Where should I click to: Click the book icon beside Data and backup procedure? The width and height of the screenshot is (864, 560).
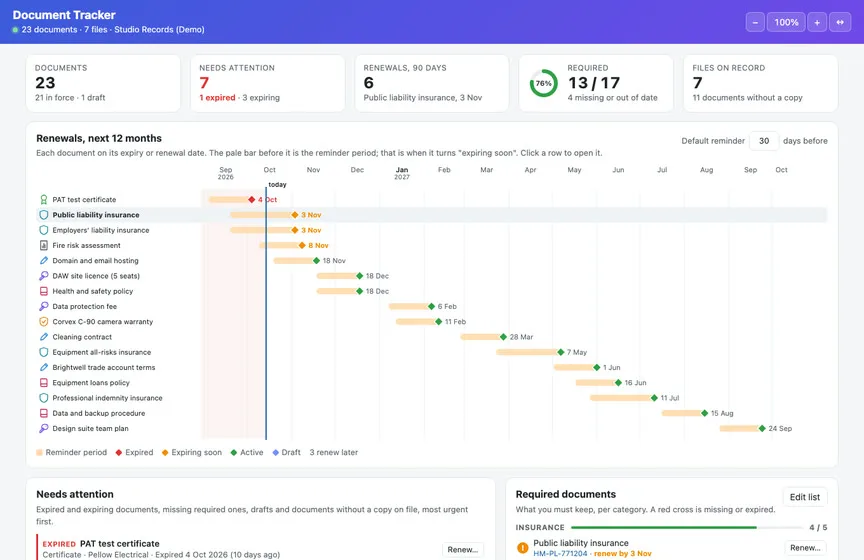pyautogui.click(x=44, y=413)
